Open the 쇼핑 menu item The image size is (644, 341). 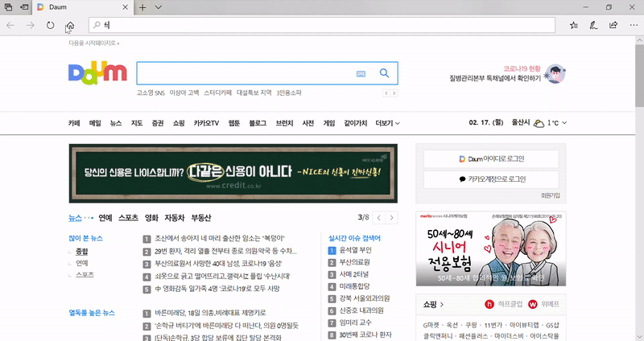point(179,123)
